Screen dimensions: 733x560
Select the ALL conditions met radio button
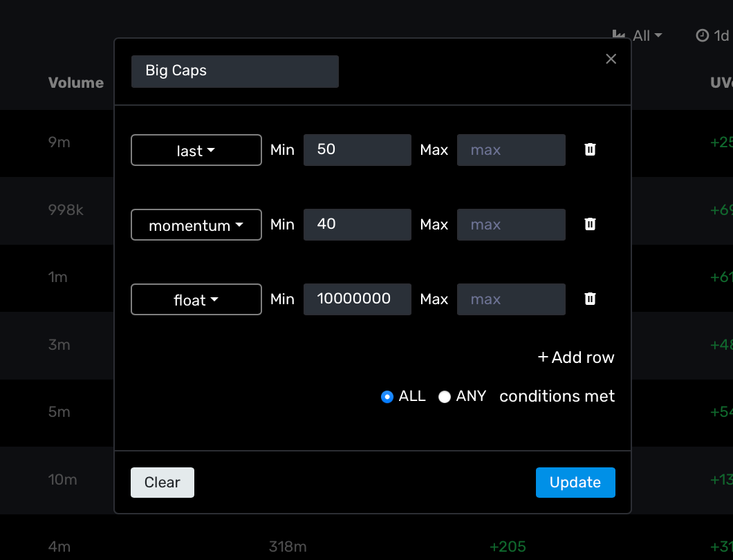click(387, 397)
